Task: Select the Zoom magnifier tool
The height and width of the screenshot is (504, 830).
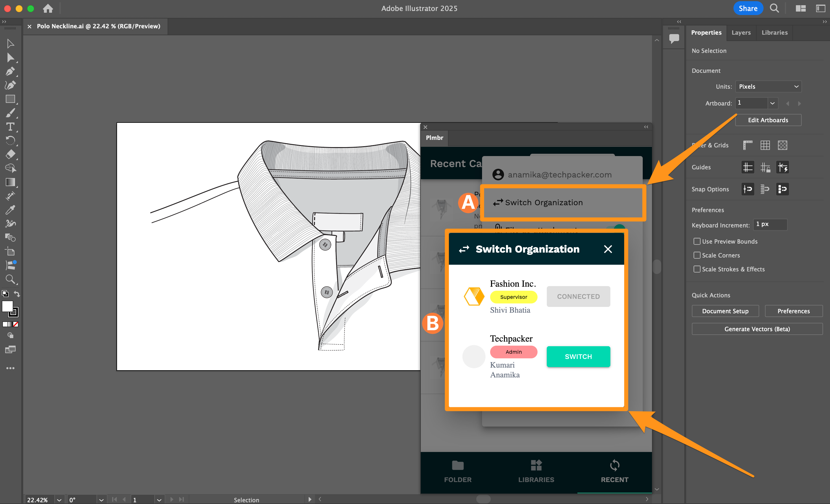Action: pos(10,279)
